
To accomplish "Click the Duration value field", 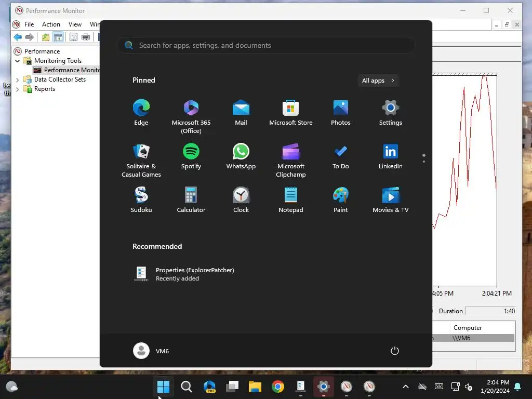I will point(490,311).
